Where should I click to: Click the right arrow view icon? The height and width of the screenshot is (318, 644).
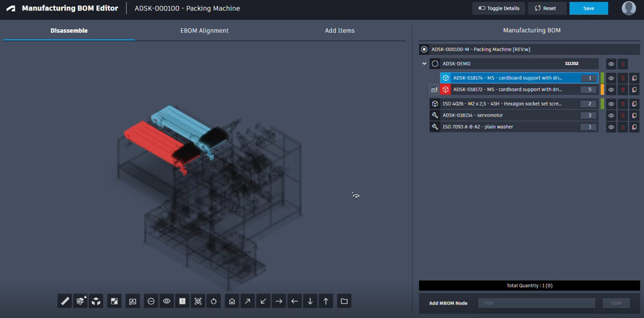[279, 301]
